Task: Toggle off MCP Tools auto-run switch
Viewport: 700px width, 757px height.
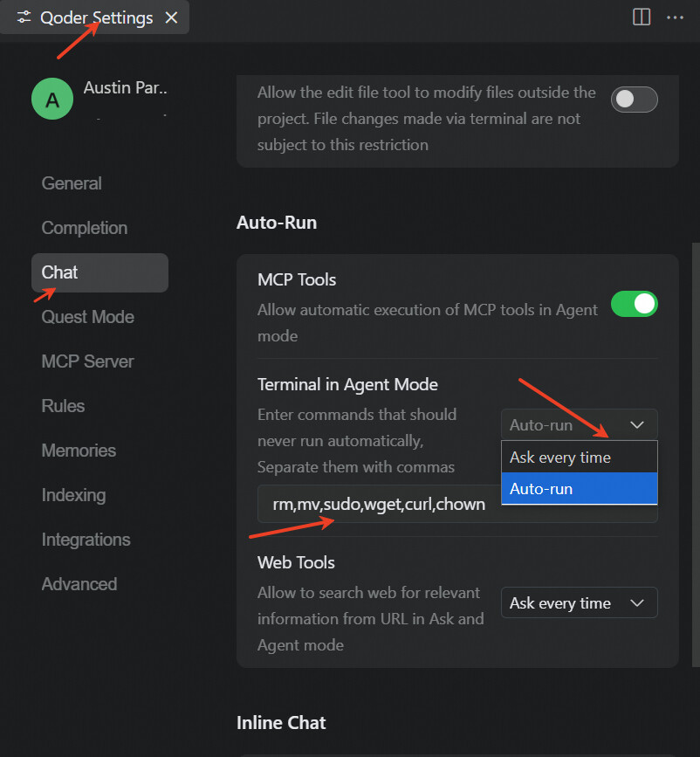Action: [634, 304]
